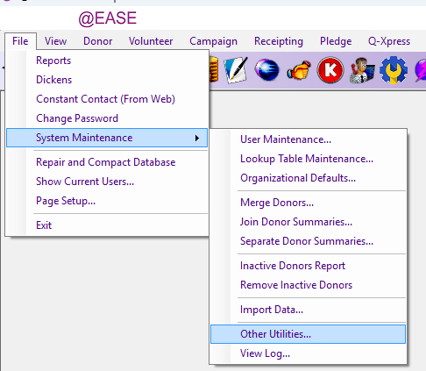
Task: Click the yellow database stack toolbar icon
Action: [214, 70]
